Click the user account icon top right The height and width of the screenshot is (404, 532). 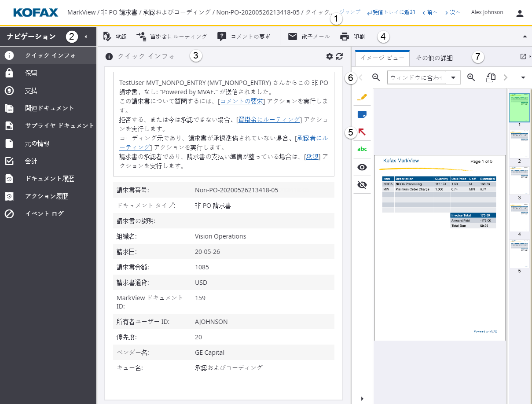tap(520, 13)
